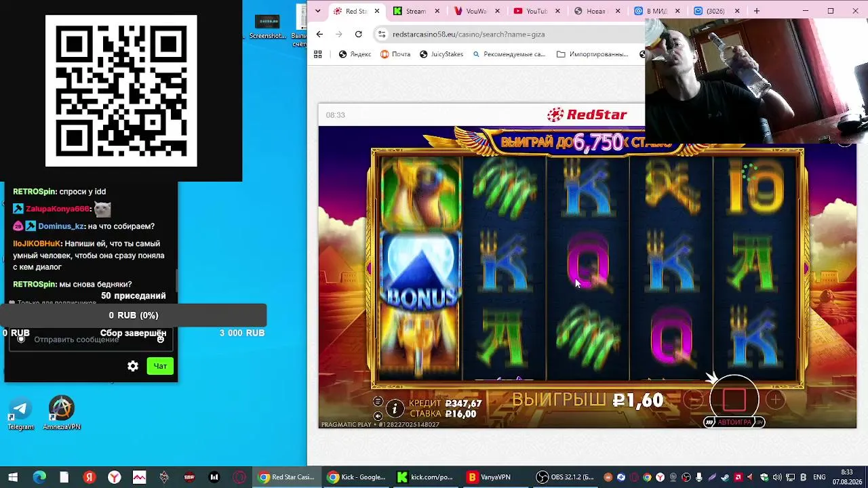Switch to the kick.com taskbar window
The height and width of the screenshot is (488, 868).
point(425,477)
